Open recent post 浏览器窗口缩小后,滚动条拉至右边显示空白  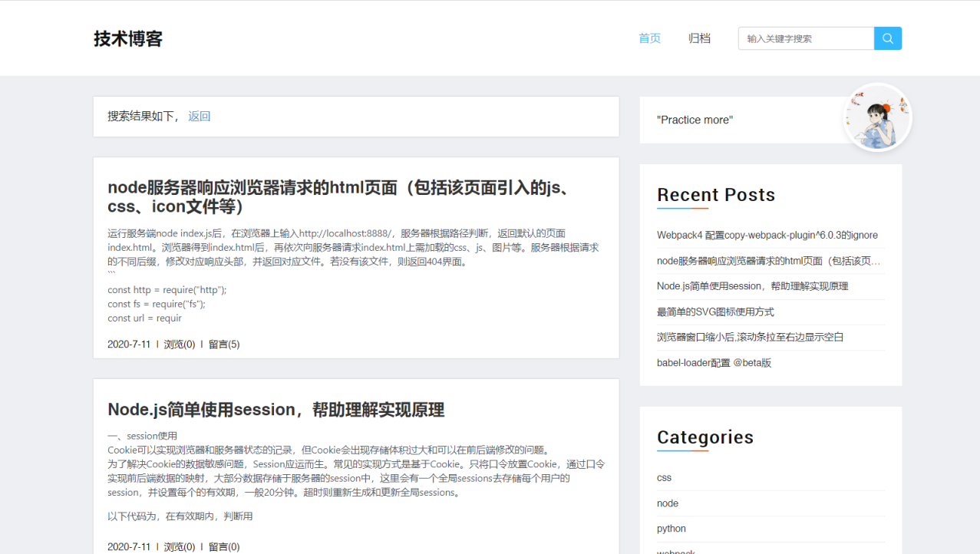750,337
